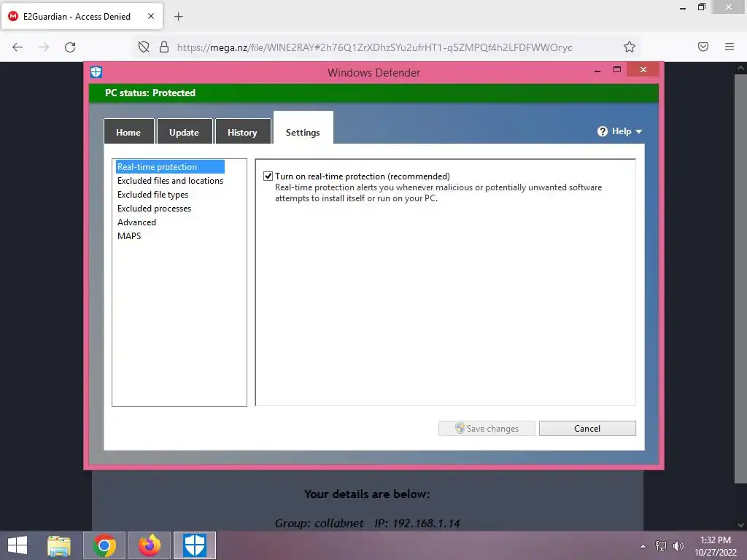The height and width of the screenshot is (560, 747).
Task: Select the Settings tab
Action: pyautogui.click(x=303, y=128)
